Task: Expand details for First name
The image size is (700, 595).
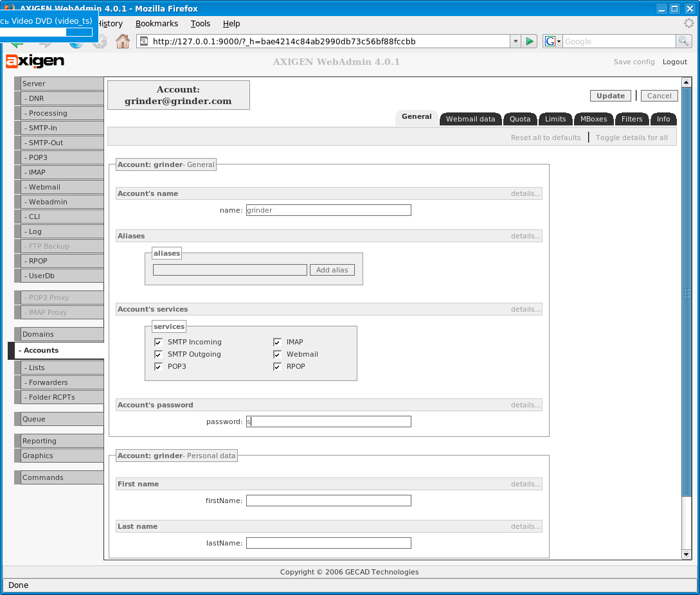Action: pos(525,484)
